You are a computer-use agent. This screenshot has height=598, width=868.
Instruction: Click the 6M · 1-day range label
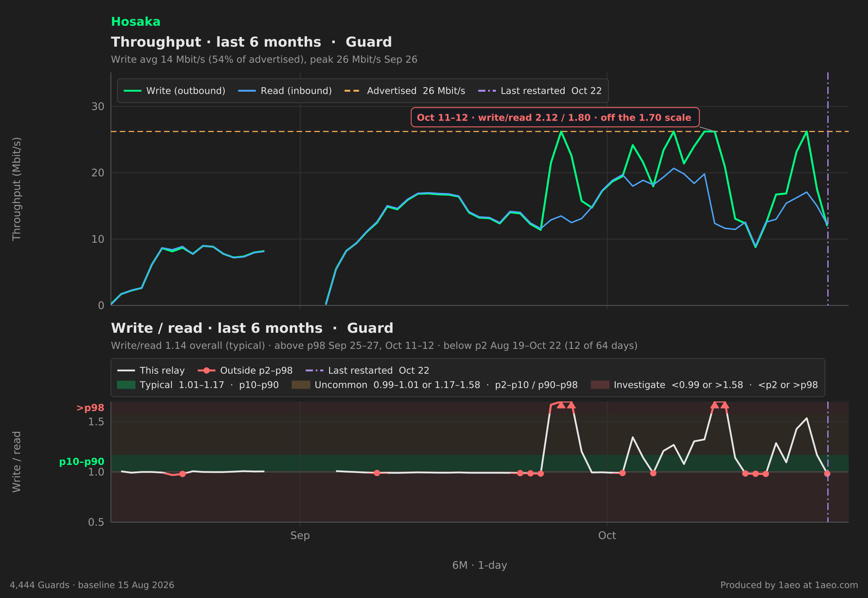(480, 565)
